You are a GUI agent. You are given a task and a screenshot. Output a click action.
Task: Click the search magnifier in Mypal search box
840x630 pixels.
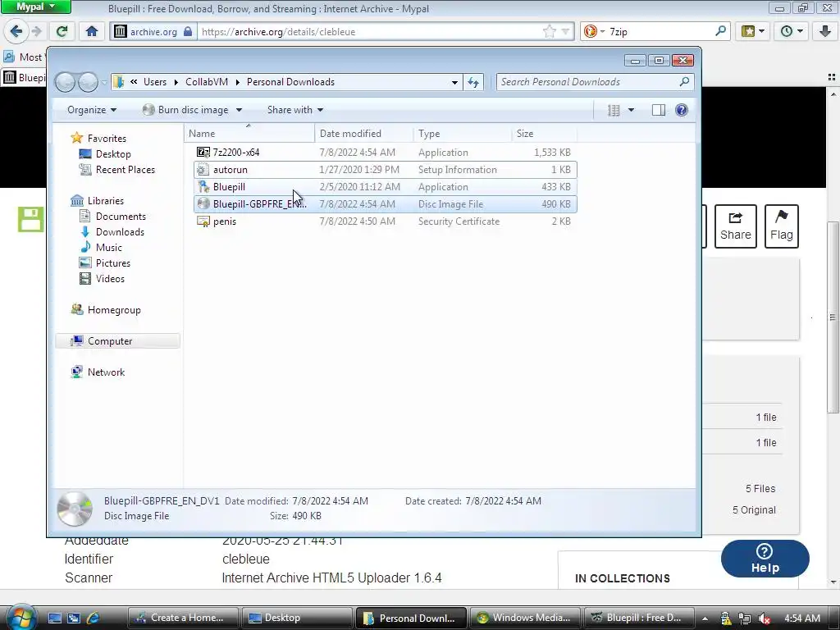[720, 31]
